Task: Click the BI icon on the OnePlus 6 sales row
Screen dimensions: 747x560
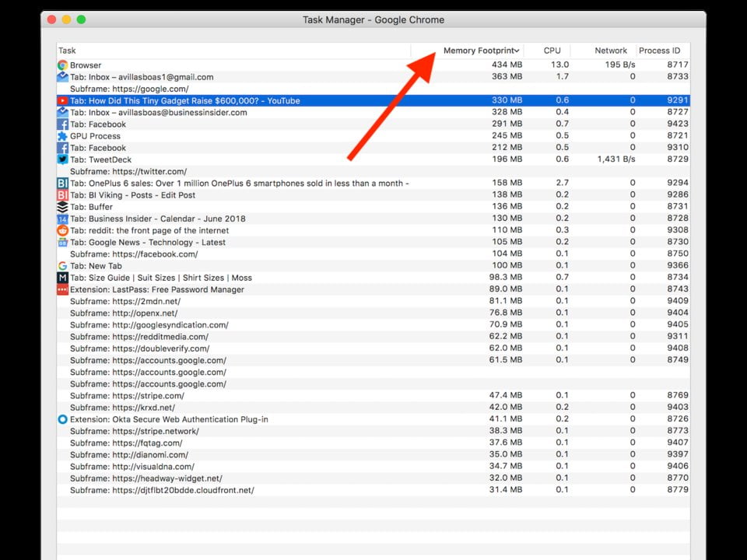Action: (62, 184)
